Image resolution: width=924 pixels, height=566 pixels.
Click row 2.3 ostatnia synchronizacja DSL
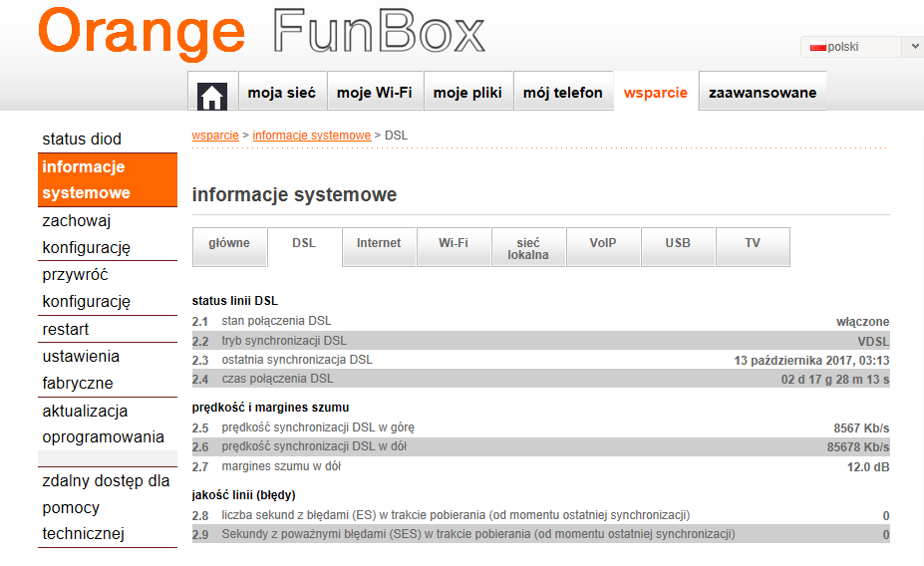pos(541,360)
